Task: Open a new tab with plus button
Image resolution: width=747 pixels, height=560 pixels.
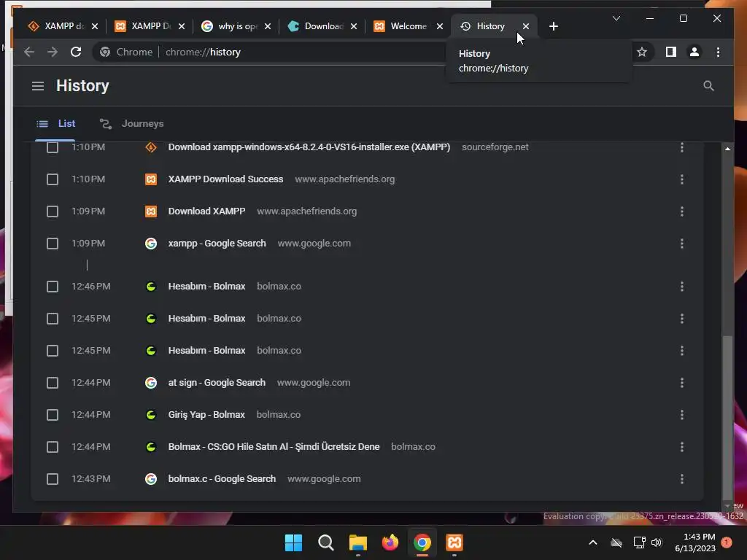Action: pyautogui.click(x=553, y=26)
